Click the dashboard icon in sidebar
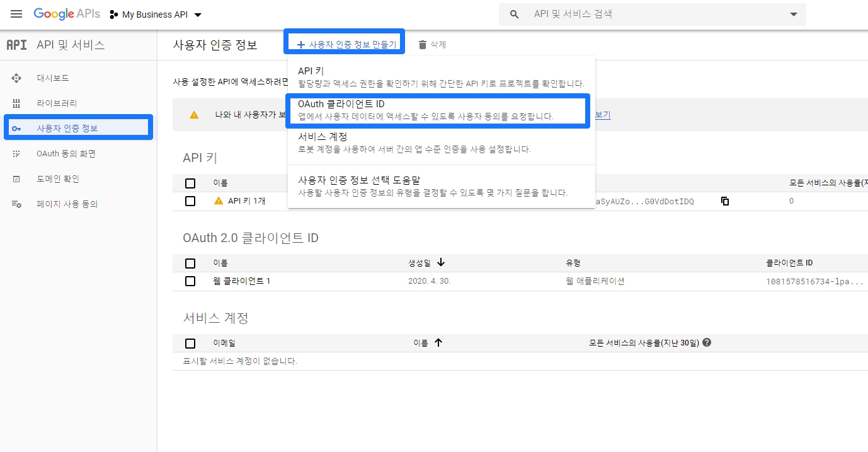The width and height of the screenshot is (868, 452). pyautogui.click(x=17, y=78)
